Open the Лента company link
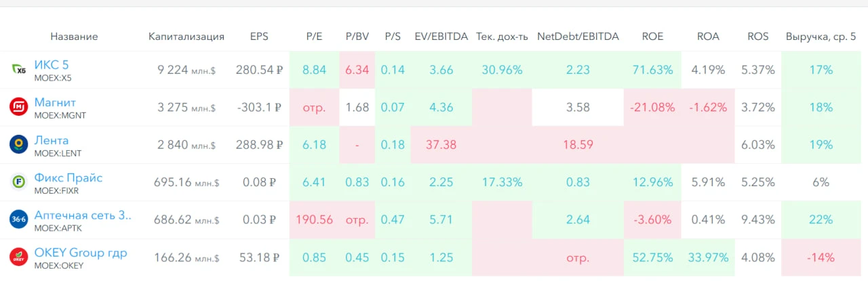Image resolution: width=868 pixels, height=281 pixels. tap(52, 140)
